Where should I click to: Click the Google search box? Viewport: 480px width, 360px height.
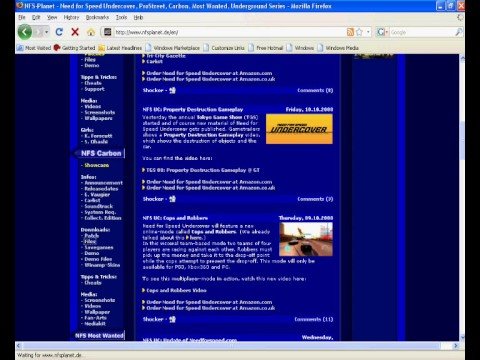coord(422,32)
